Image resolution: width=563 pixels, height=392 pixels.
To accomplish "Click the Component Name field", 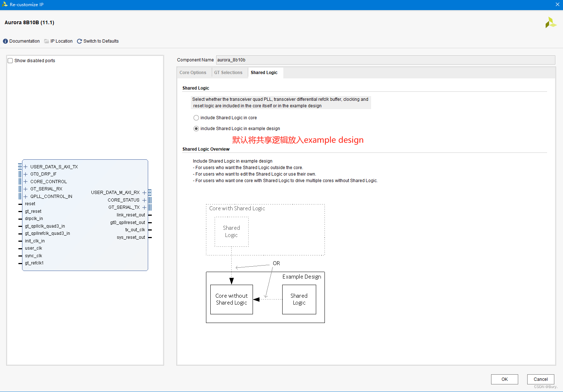I will tap(386, 60).
